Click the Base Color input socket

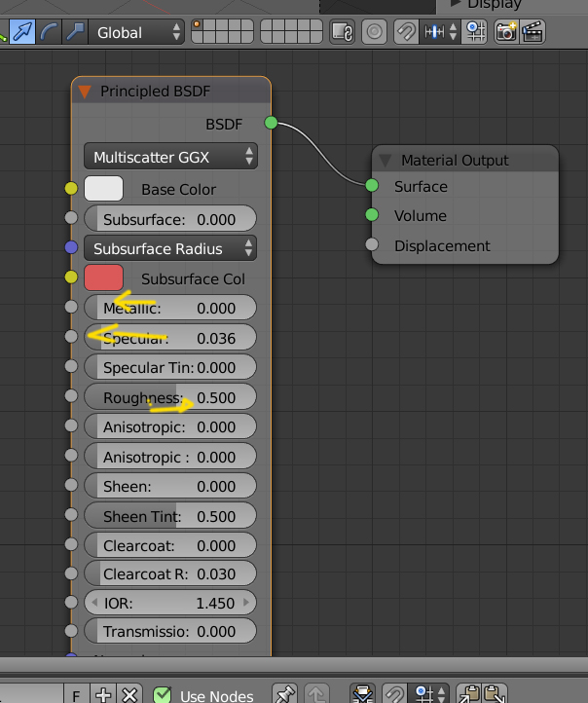[x=71, y=188]
